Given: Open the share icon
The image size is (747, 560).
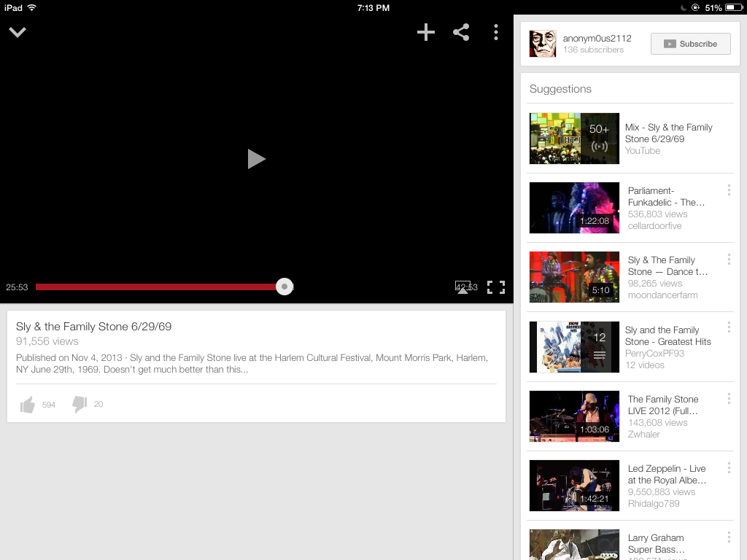Looking at the screenshot, I should click(461, 32).
